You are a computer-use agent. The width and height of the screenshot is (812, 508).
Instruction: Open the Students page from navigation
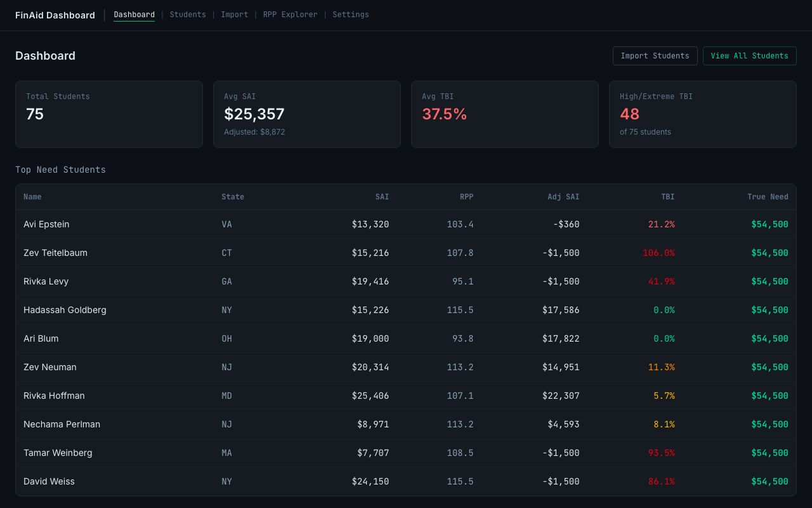188,14
